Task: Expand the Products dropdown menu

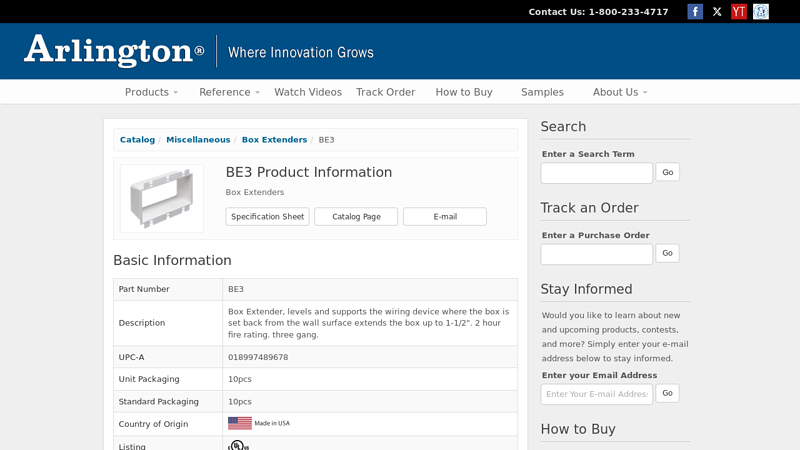Action: tap(151, 92)
